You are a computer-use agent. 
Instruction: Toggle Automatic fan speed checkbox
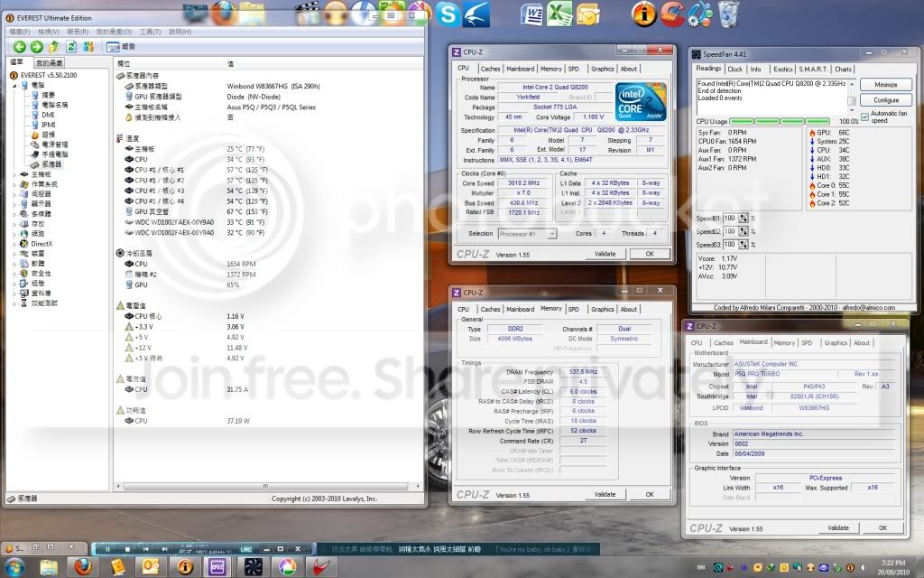pyautogui.click(x=864, y=117)
